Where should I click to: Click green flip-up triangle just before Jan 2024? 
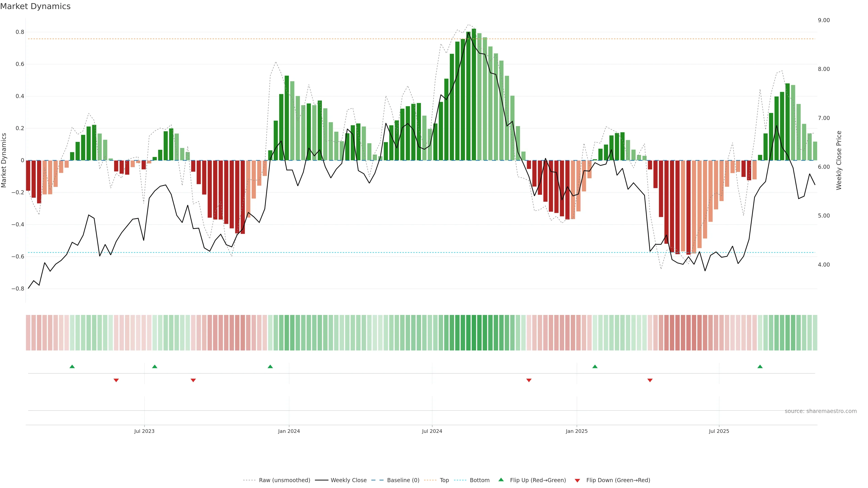click(270, 366)
